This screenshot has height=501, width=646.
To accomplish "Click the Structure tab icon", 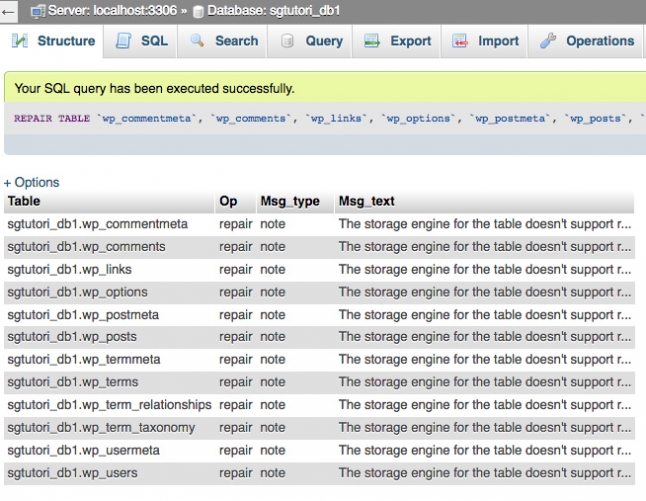I will pyautogui.click(x=20, y=41).
